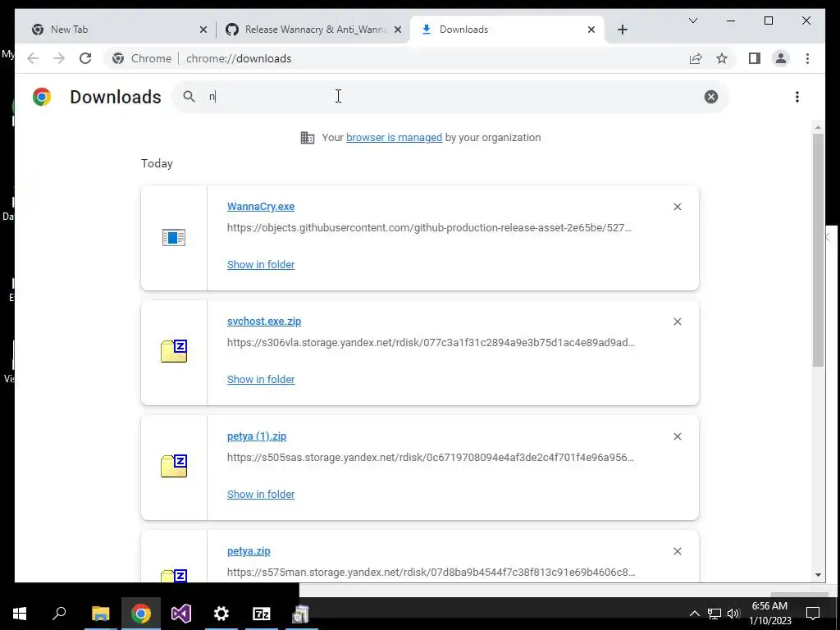Open a new browser tab with plus
The height and width of the screenshot is (630, 840).
[x=622, y=30]
